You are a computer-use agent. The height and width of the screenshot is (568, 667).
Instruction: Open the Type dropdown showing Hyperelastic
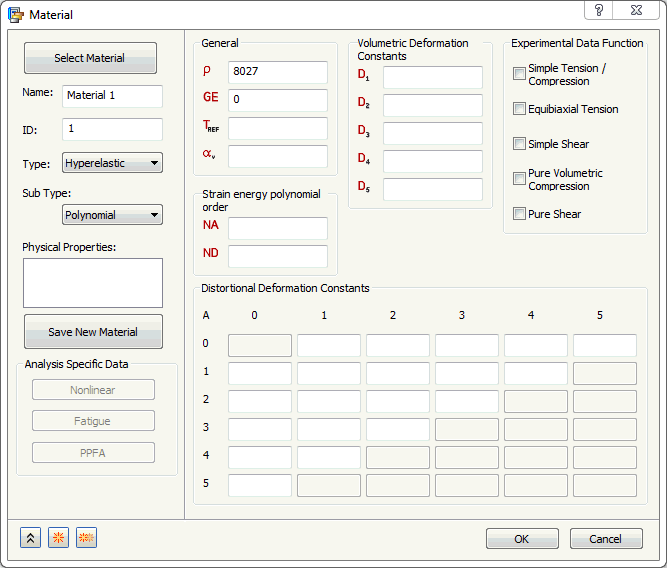(x=112, y=163)
